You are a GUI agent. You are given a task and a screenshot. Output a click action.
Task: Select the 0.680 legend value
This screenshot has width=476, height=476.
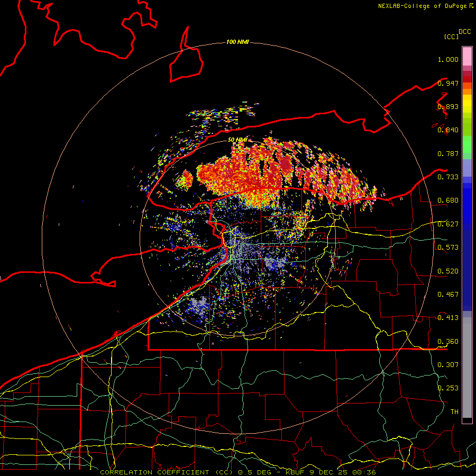click(448, 200)
